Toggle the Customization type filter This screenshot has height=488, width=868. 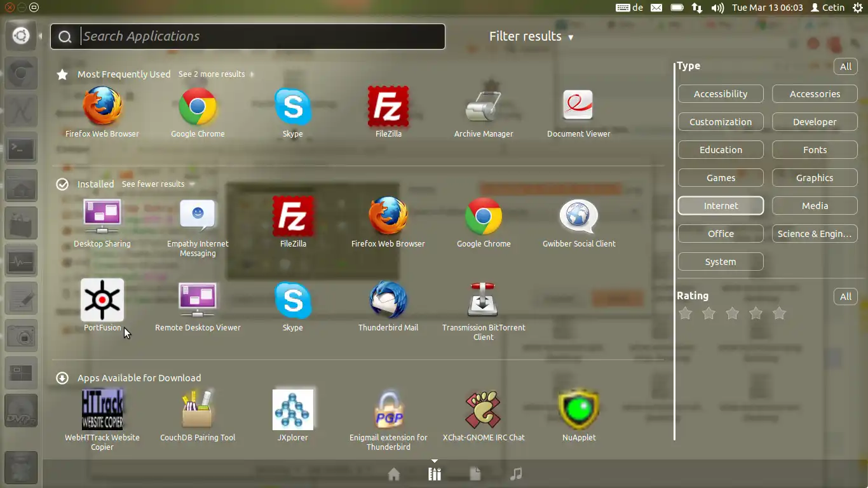(721, 122)
